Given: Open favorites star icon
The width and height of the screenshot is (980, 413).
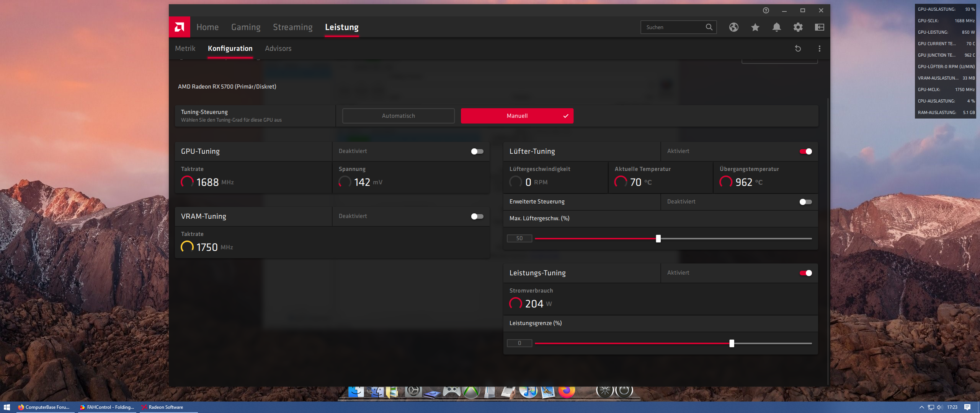Looking at the screenshot, I should [x=755, y=27].
